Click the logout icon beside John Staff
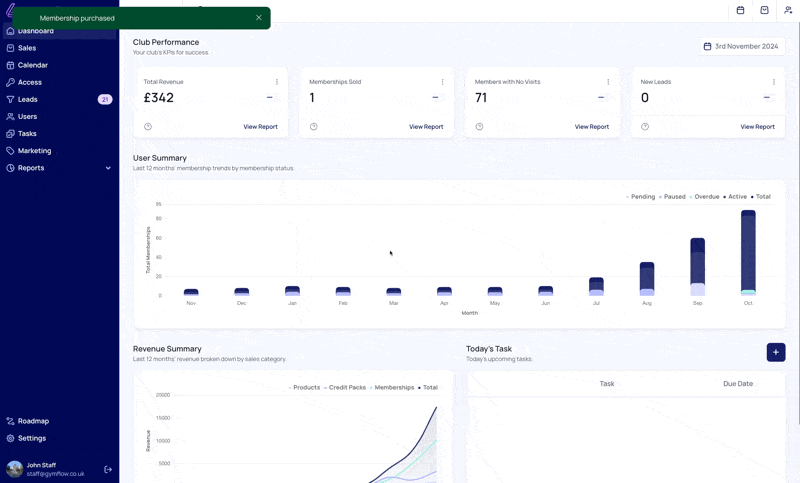This screenshot has height=483, width=800. [108, 469]
